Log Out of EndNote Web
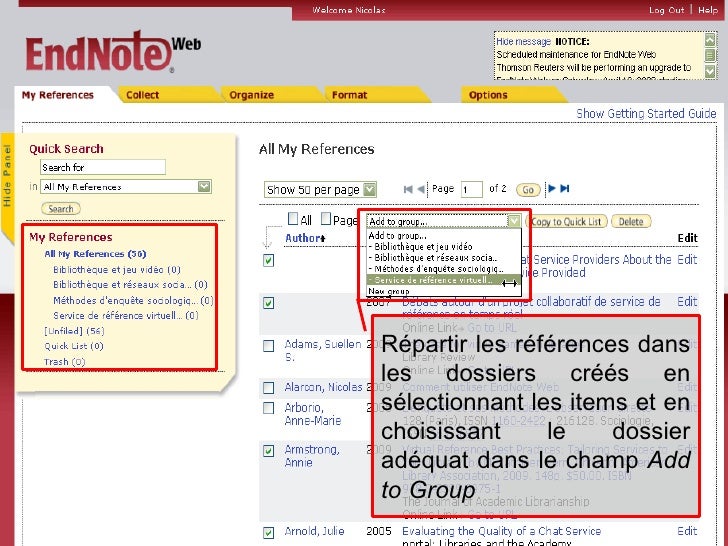The height and width of the screenshot is (546, 728). [666, 10]
